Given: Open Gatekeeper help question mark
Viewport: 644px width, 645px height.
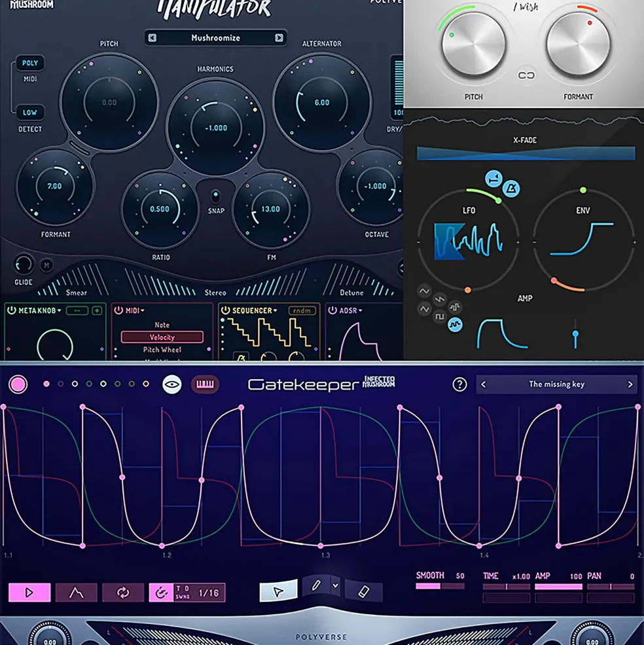Looking at the screenshot, I should tap(459, 384).
